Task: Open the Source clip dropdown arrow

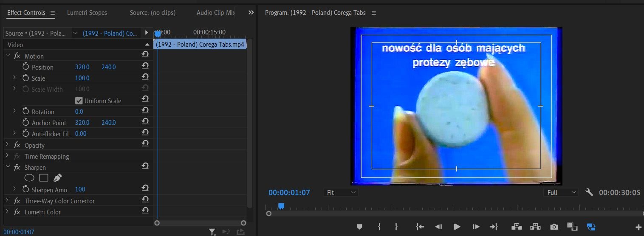Action: coord(75,33)
